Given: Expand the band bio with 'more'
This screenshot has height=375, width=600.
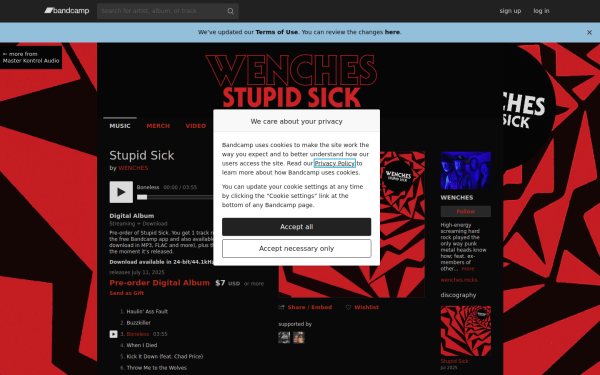Looking at the screenshot, I should pos(468,269).
